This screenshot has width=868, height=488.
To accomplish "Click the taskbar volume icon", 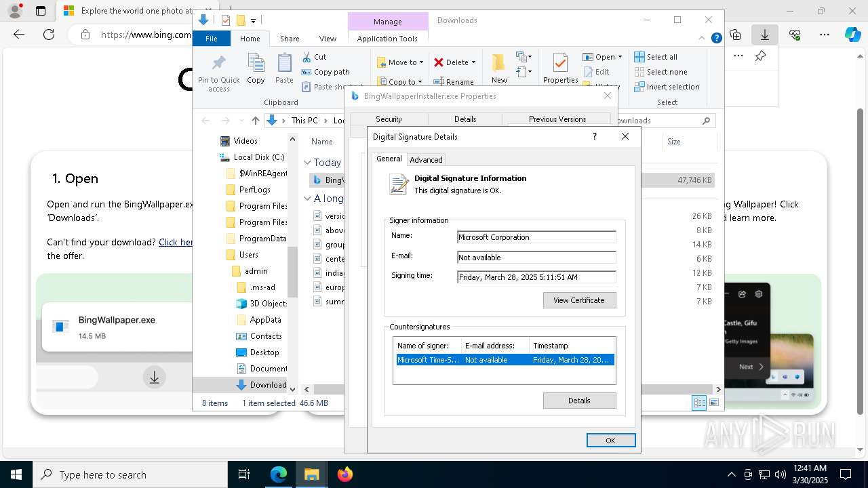I will [780, 474].
